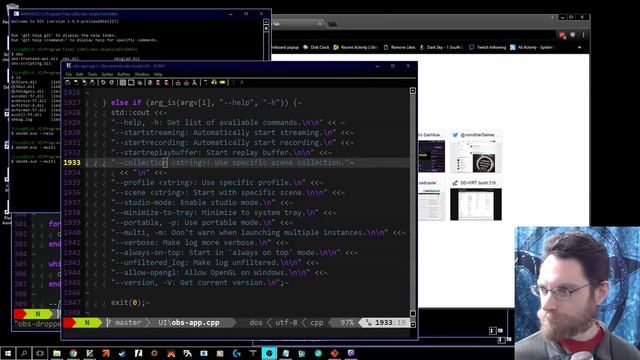640x360 pixels.
Task: Click gVim scrollbar up arrow
Action: [413, 91]
